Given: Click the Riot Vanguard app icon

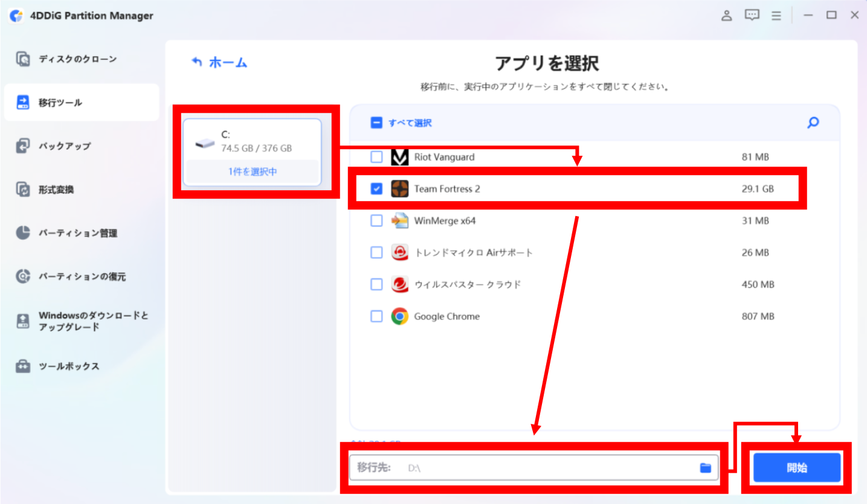Looking at the screenshot, I should [x=399, y=157].
